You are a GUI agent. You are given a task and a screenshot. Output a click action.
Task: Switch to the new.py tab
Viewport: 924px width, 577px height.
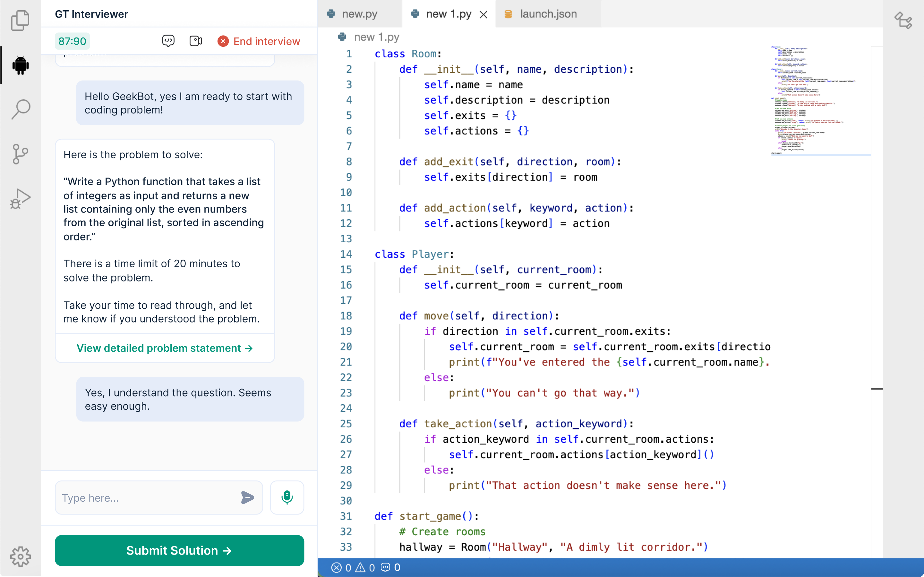[x=359, y=14]
